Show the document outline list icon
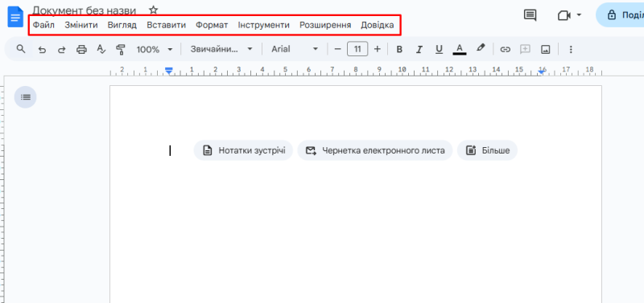The image size is (644, 303). click(x=26, y=97)
